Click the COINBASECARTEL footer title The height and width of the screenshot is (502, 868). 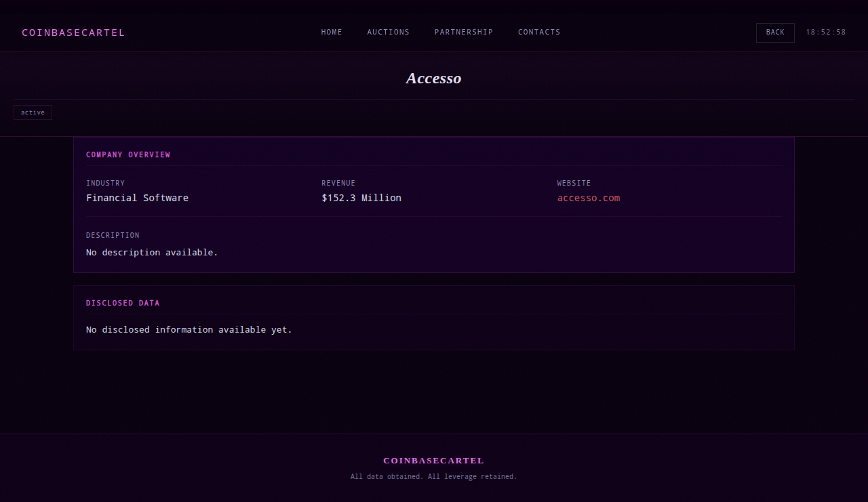point(434,461)
